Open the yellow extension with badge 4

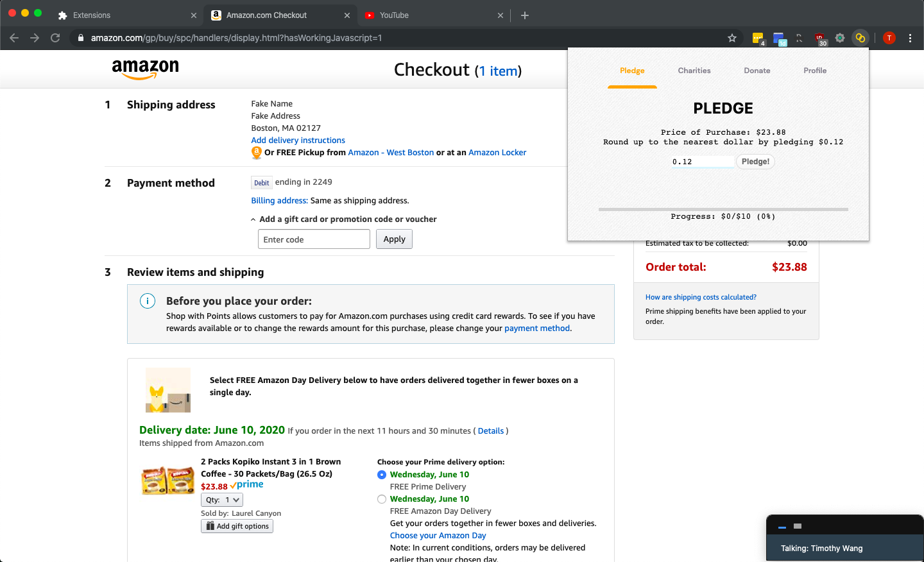(x=758, y=38)
